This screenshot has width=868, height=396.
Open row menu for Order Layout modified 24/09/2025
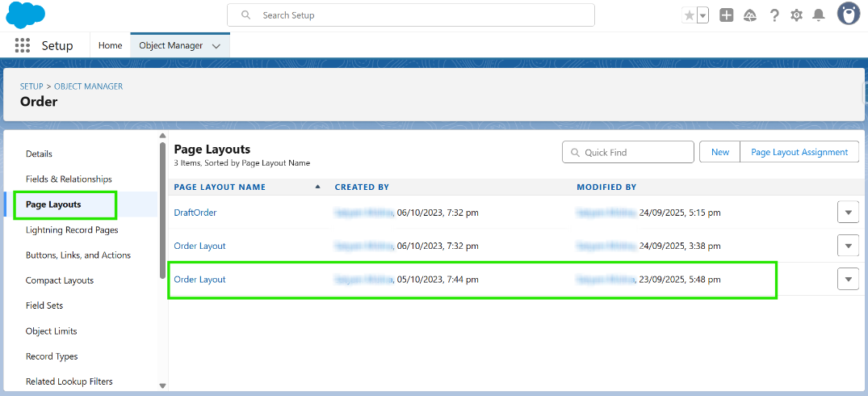point(848,246)
